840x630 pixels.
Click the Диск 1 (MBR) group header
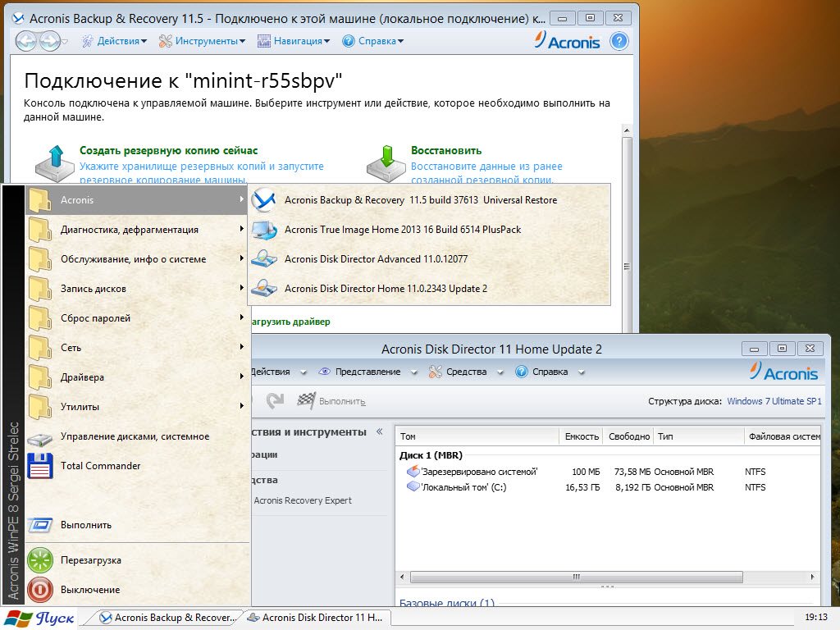click(431, 455)
